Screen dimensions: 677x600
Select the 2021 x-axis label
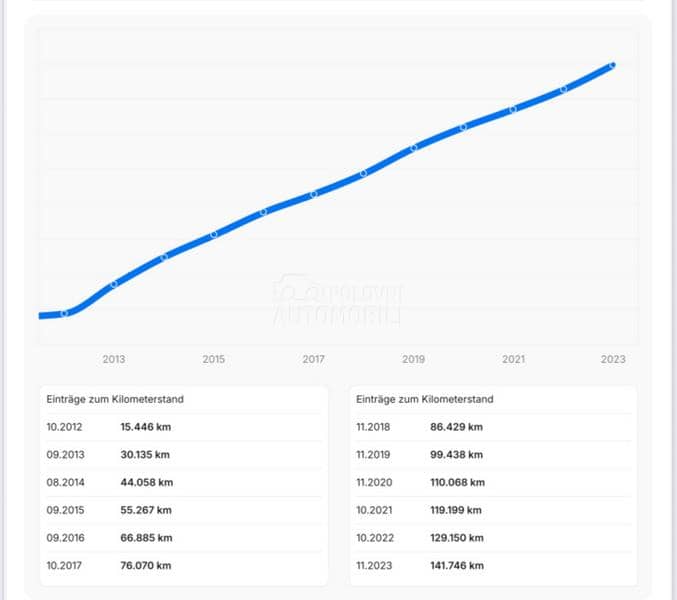513,359
